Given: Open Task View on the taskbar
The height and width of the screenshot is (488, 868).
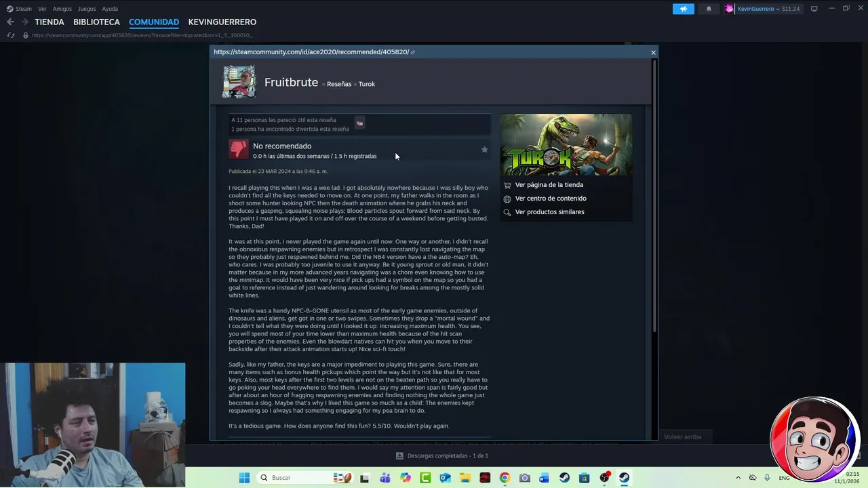Looking at the screenshot, I should (364, 478).
